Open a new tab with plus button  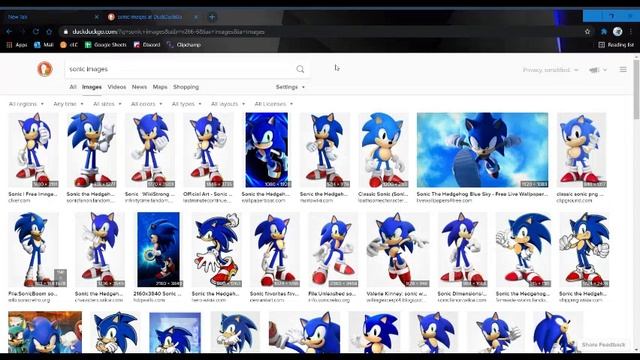pyautogui.click(x=212, y=17)
